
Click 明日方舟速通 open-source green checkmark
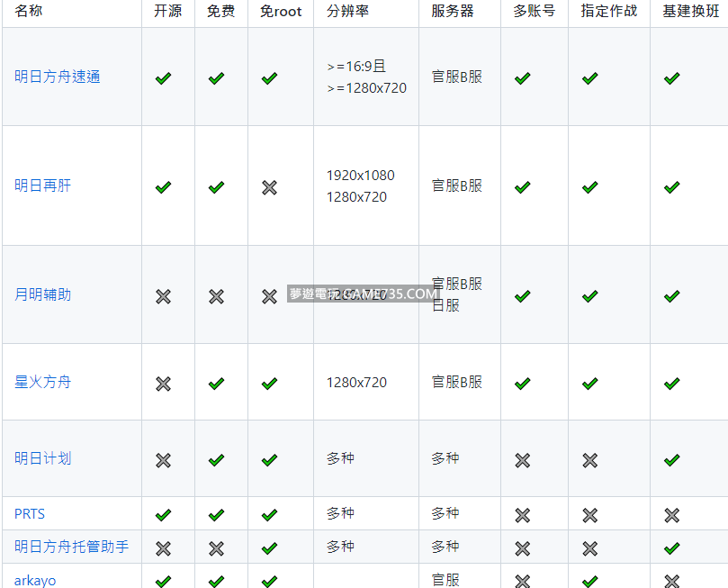(163, 78)
